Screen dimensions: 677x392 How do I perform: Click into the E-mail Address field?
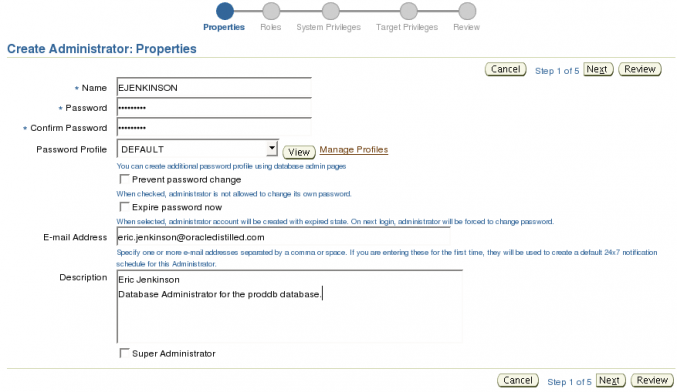(x=283, y=237)
